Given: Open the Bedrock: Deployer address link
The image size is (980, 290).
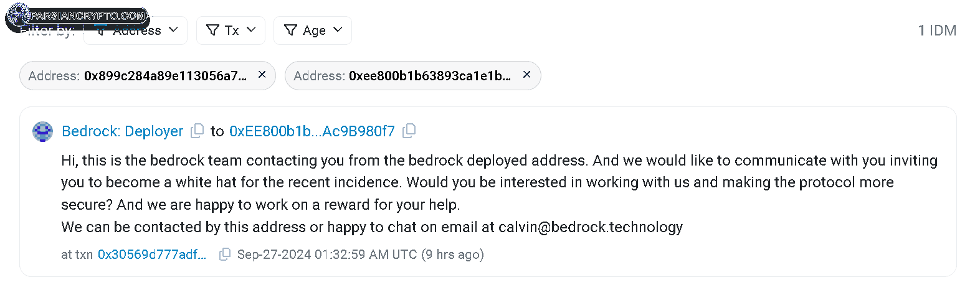Looking at the screenshot, I should click(x=123, y=131).
